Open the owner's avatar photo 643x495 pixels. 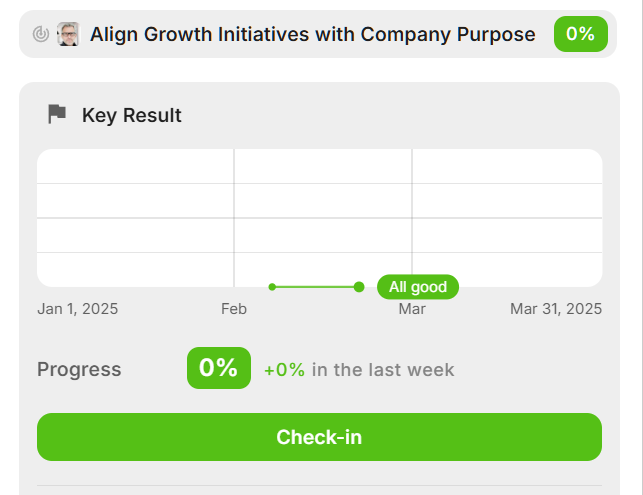point(68,34)
